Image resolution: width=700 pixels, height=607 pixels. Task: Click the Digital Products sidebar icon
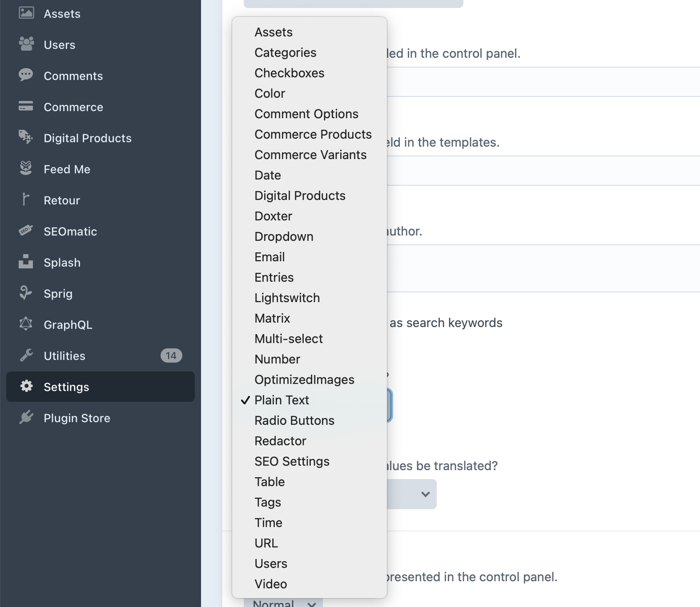pyautogui.click(x=26, y=137)
